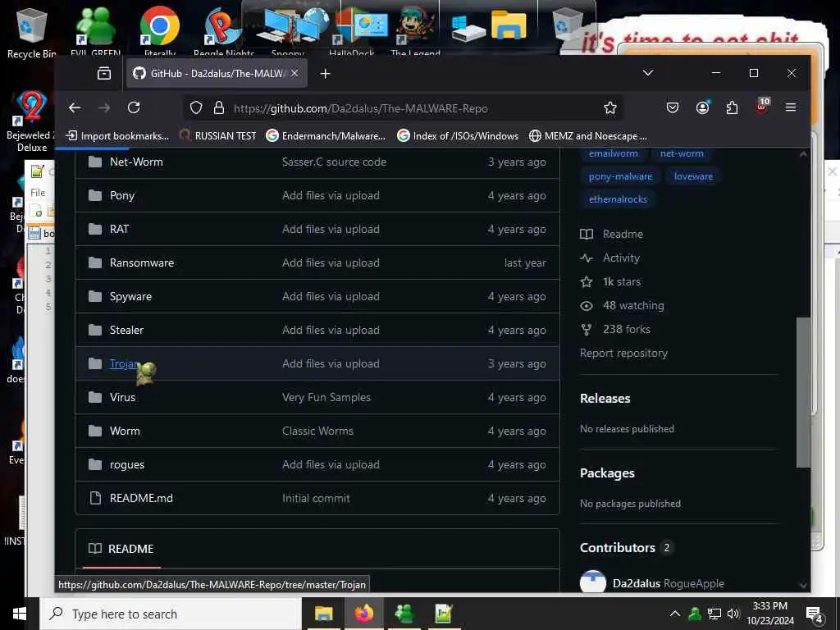Open the Contributors heading link

pyautogui.click(x=617, y=548)
